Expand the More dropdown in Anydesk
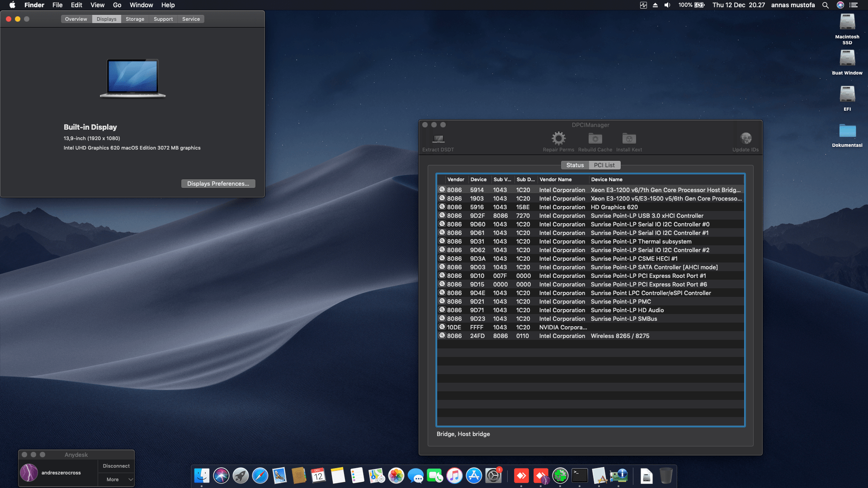Screen dimensions: 868x488 [116, 479]
